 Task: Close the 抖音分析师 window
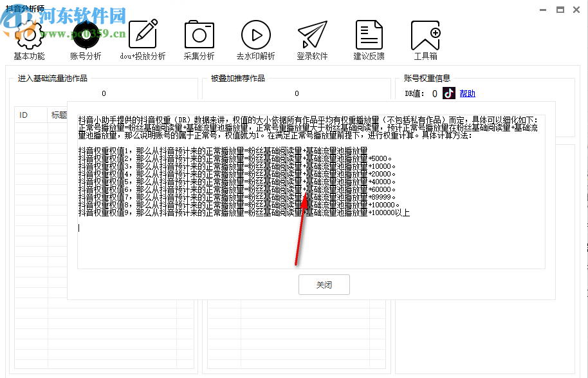(x=576, y=10)
